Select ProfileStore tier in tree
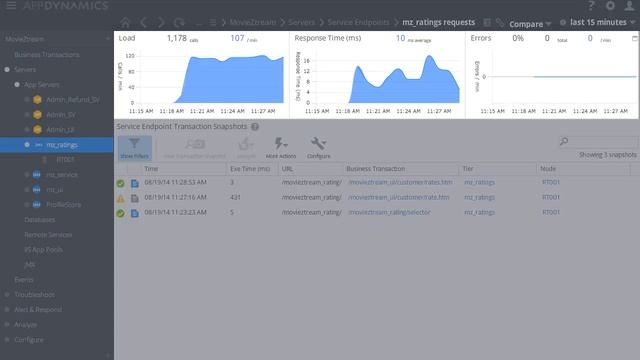The width and height of the screenshot is (640, 360). pyautogui.click(x=63, y=204)
